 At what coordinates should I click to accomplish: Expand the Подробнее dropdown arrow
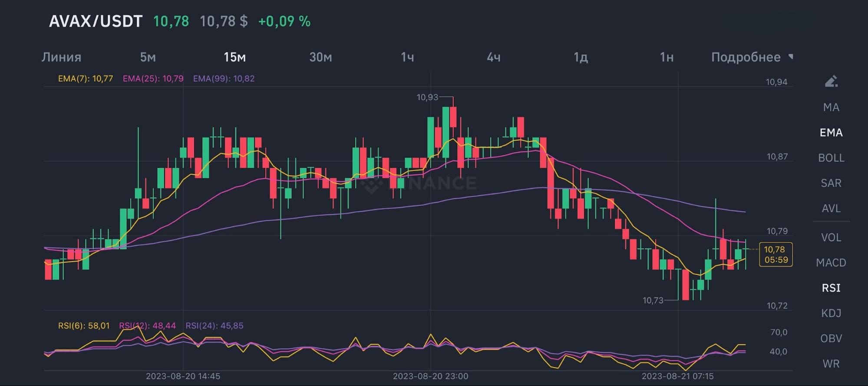791,56
